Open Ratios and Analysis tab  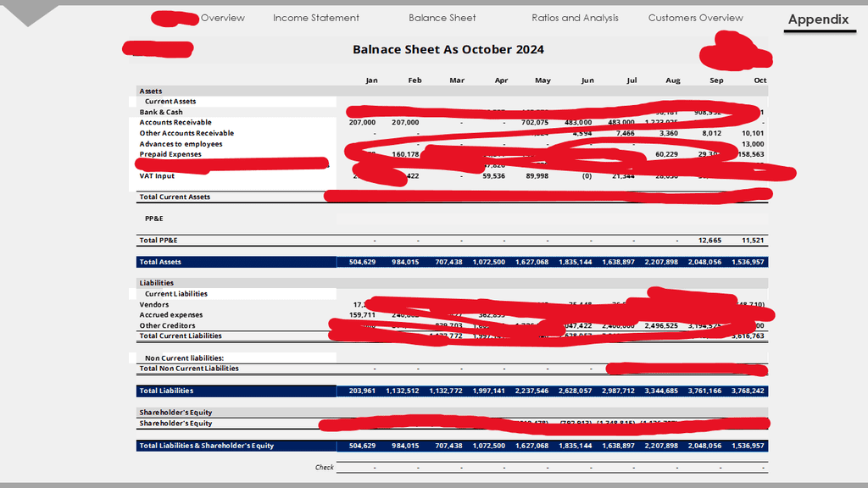(575, 18)
